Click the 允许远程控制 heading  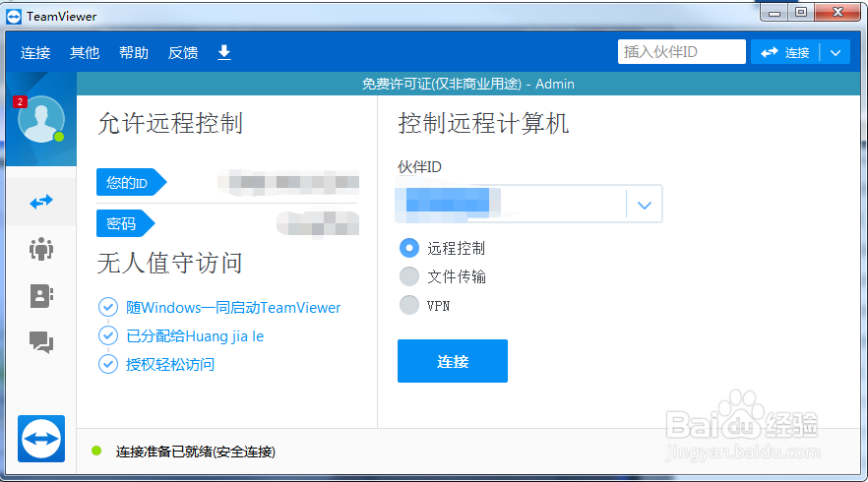tap(170, 123)
